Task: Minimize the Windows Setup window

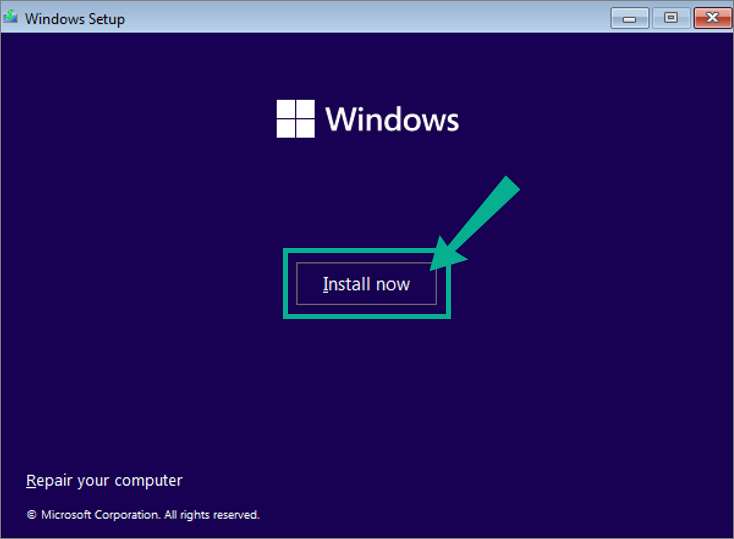Action: tap(630, 18)
